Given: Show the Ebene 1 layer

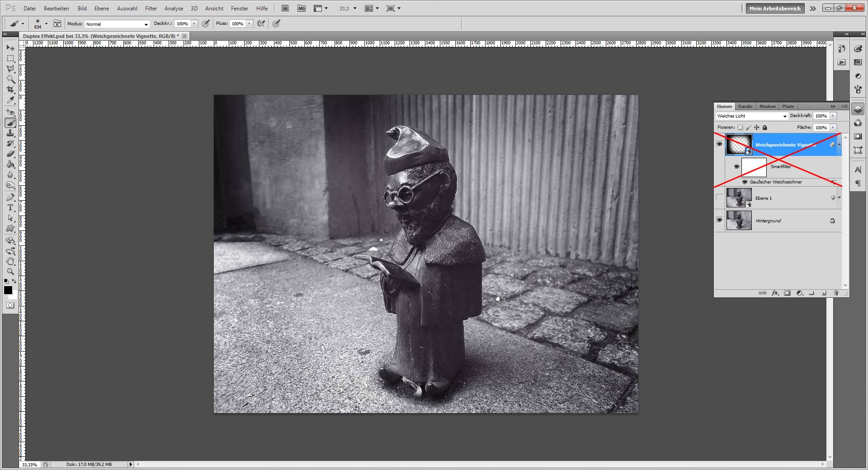Looking at the screenshot, I should tap(720, 197).
